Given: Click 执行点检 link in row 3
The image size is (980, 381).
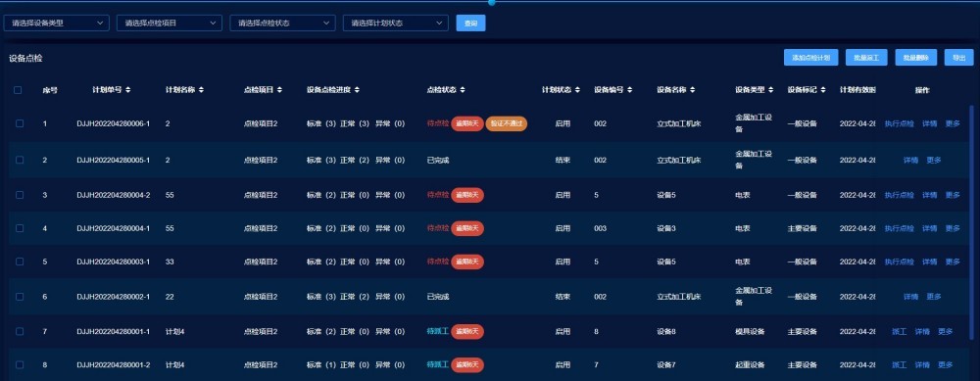Looking at the screenshot, I should tap(899, 195).
